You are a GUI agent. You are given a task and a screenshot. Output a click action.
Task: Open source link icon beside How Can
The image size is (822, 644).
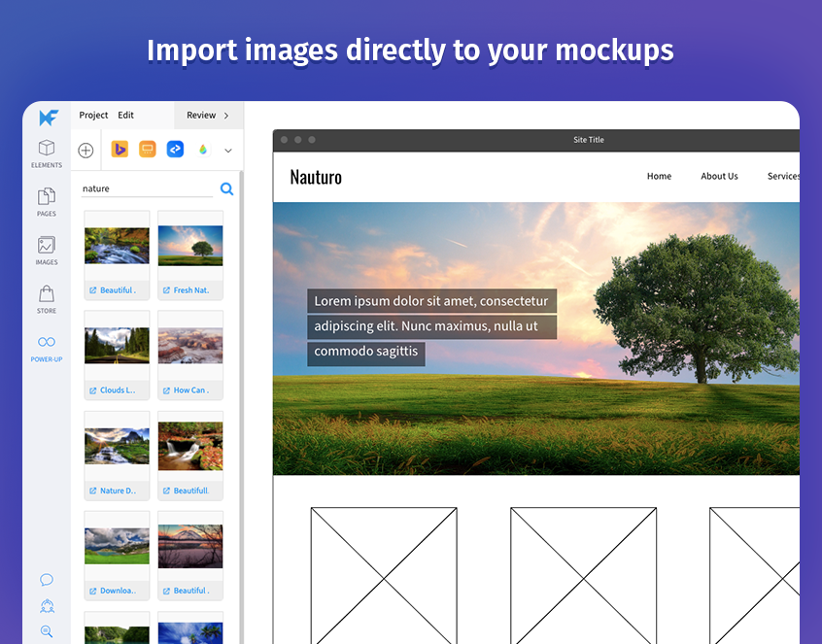(166, 390)
